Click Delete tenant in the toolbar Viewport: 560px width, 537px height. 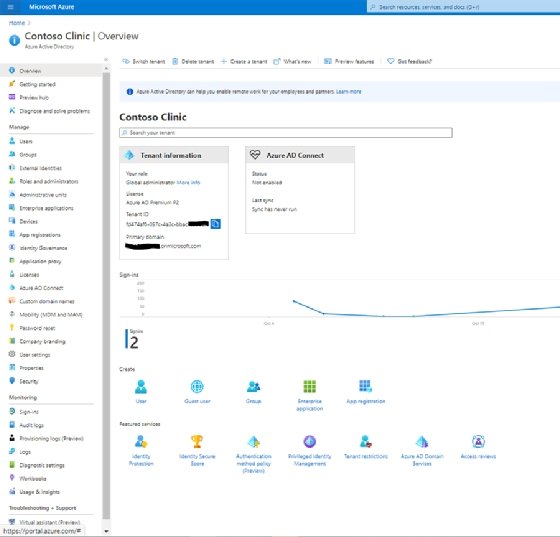click(x=193, y=61)
